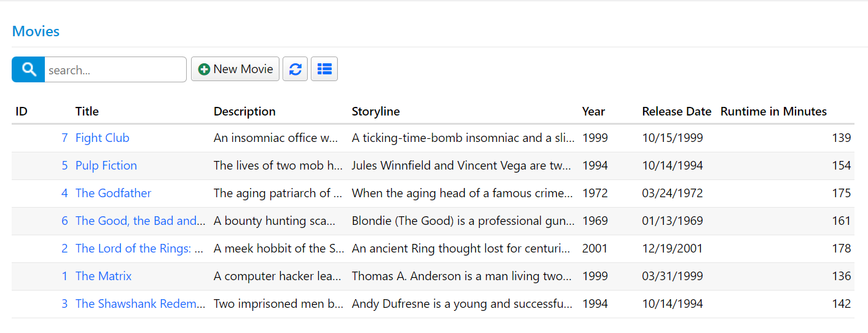Click ID link 2

pos(65,248)
